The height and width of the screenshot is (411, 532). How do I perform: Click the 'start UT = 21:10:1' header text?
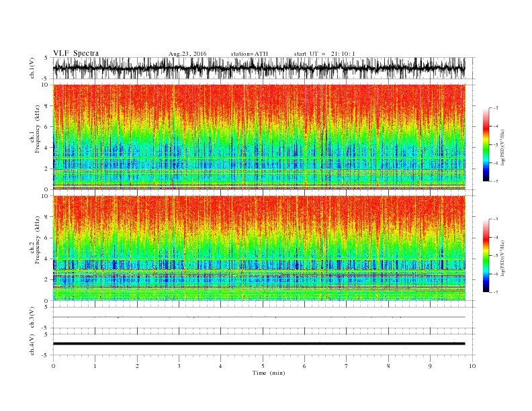[x=324, y=54]
